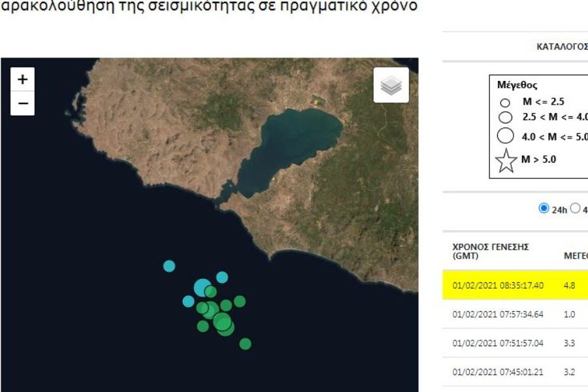This screenshot has width=588, height=392.
Task: Click the star icon for M > 5.0
Action: point(506,160)
